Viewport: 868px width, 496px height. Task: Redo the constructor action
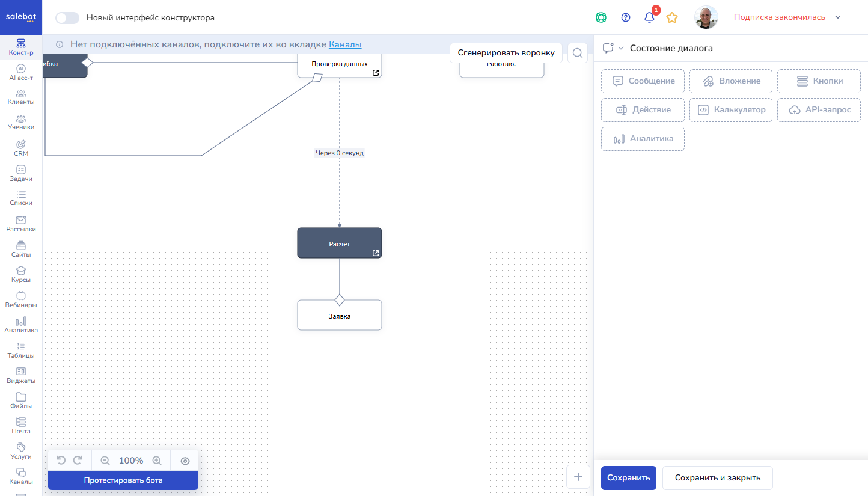78,461
